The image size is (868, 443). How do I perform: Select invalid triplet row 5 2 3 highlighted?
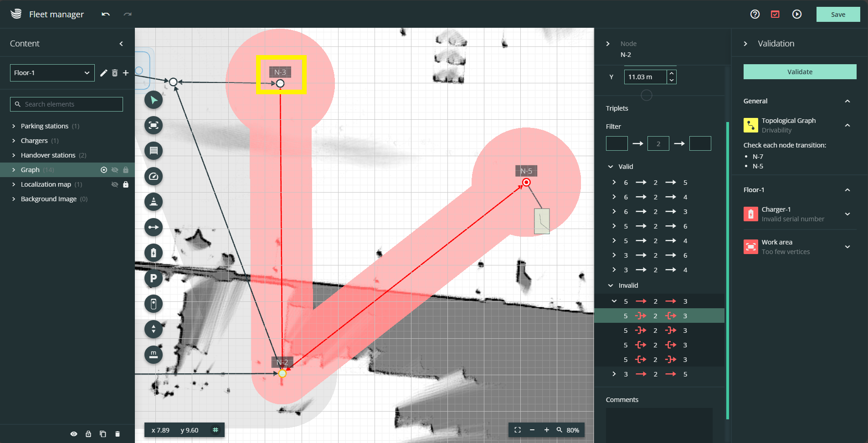[659, 316]
